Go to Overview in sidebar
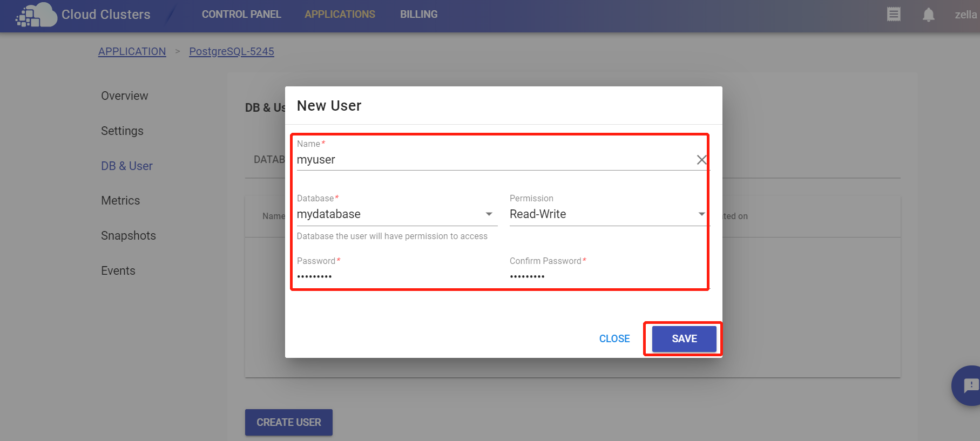The image size is (980, 441). pos(124,96)
